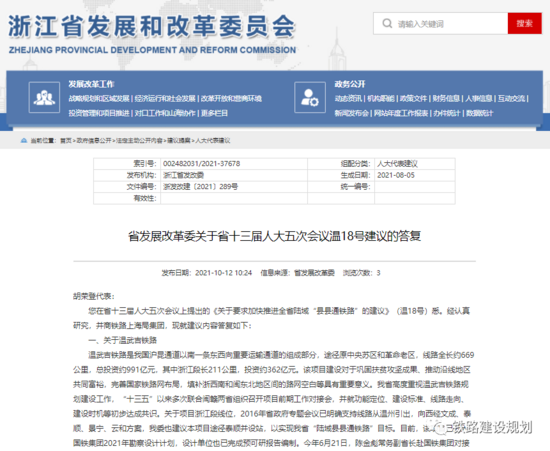Click the index number 002482031/2021-37678 cell
Viewport: 550px width, 451px height.
click(x=234, y=164)
